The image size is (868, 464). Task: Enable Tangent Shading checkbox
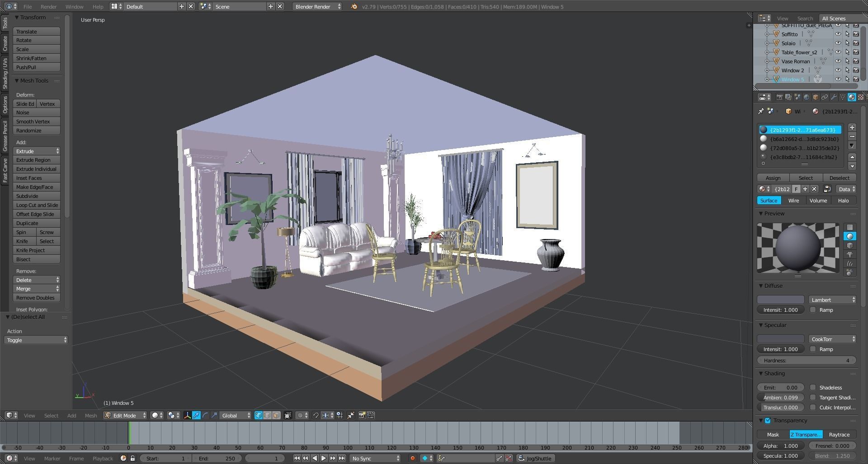[x=813, y=397]
